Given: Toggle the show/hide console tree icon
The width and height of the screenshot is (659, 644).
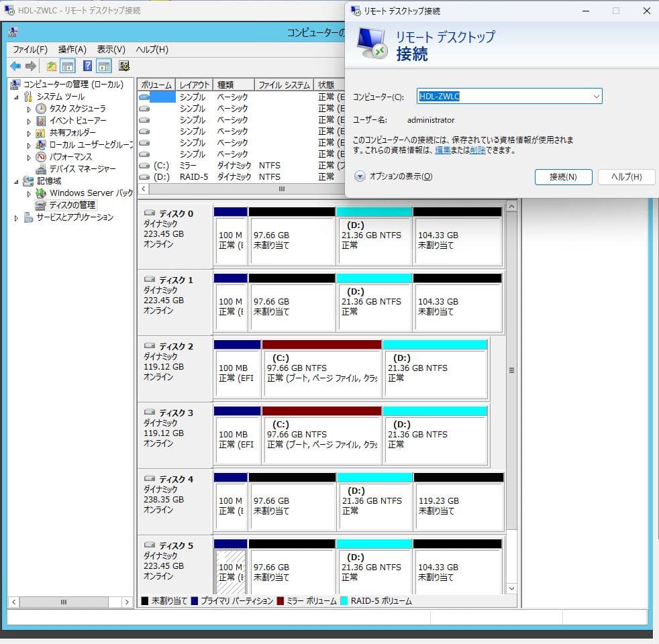Looking at the screenshot, I should (68, 66).
